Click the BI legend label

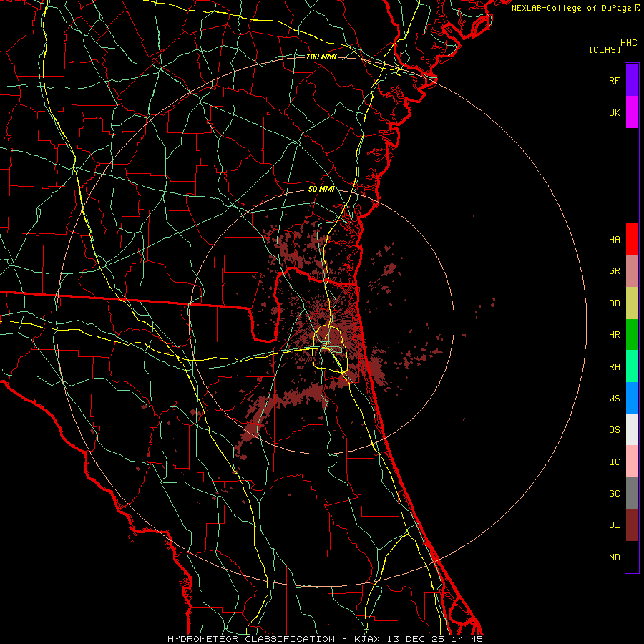coord(614,525)
